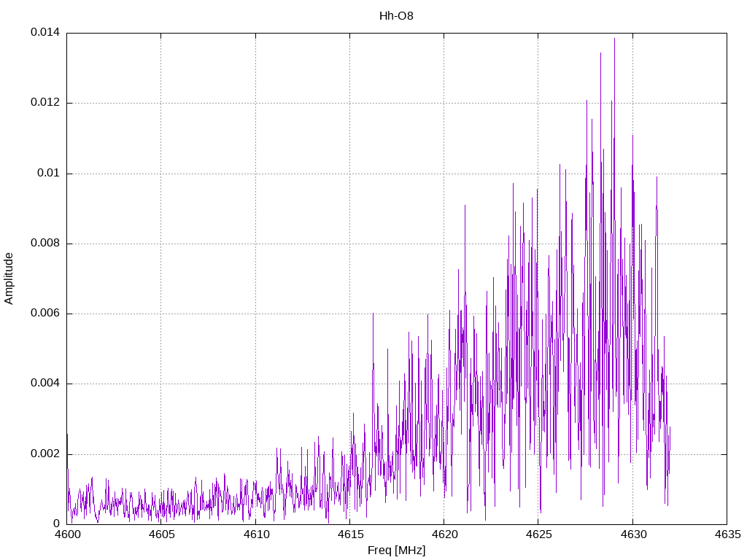The height and width of the screenshot is (560, 747).
Task: Click the y-axis tick label 0.008
Action: (45, 243)
